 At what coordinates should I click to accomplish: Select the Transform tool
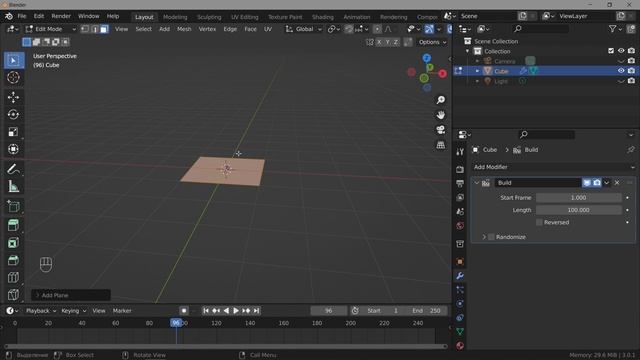click(x=13, y=149)
